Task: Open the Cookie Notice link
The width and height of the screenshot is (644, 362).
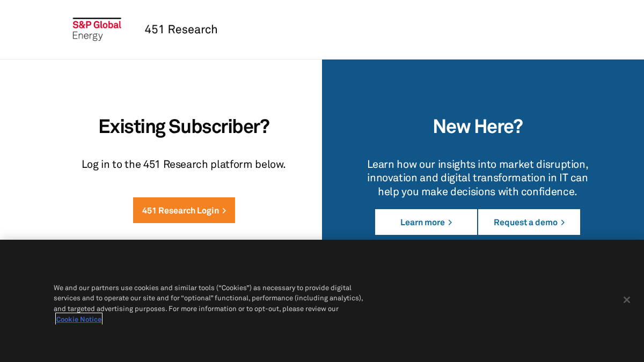Action: tap(79, 319)
